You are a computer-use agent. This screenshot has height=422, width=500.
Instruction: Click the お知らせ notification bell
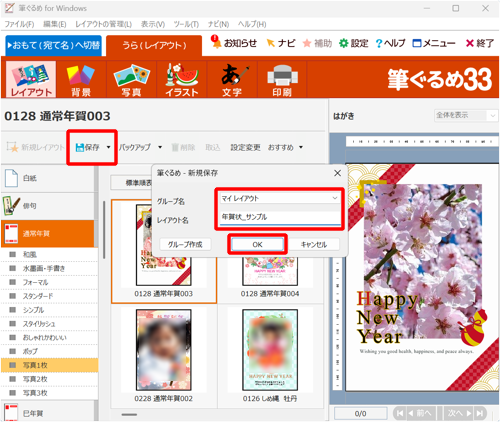(234, 43)
